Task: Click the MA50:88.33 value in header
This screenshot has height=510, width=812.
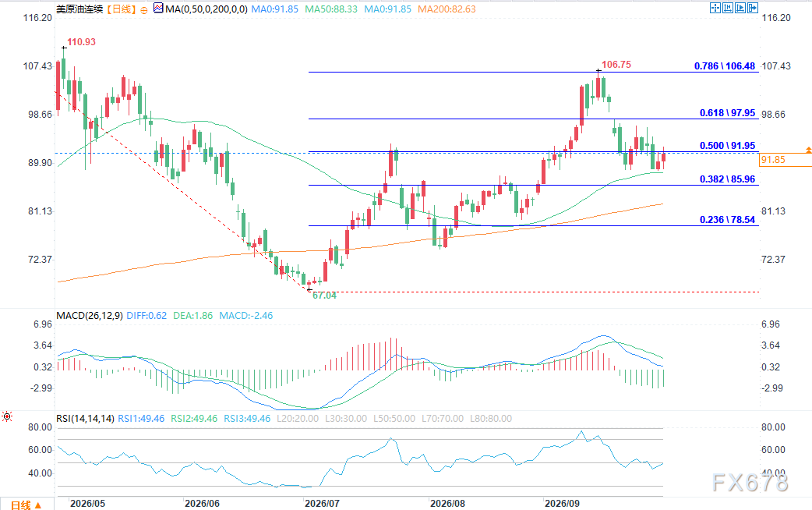Action: (331, 9)
